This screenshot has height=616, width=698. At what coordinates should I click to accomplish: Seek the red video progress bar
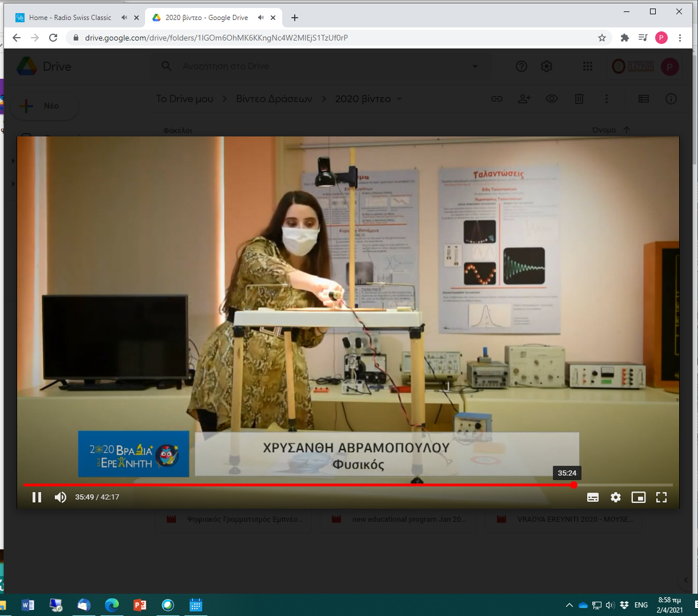click(x=348, y=485)
